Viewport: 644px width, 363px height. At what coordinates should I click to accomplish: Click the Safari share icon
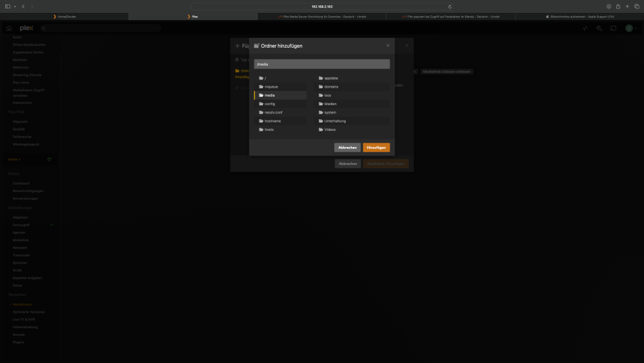[618, 6]
